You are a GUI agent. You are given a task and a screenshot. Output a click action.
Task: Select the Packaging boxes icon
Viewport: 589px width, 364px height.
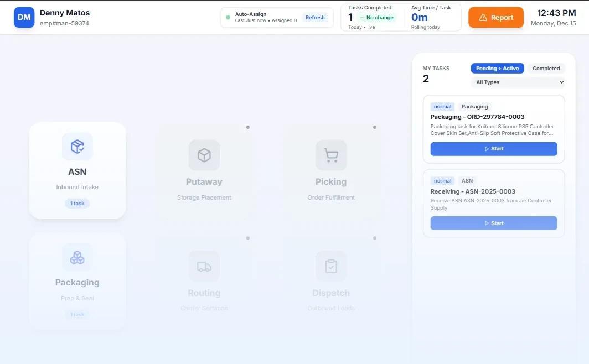pos(77,257)
